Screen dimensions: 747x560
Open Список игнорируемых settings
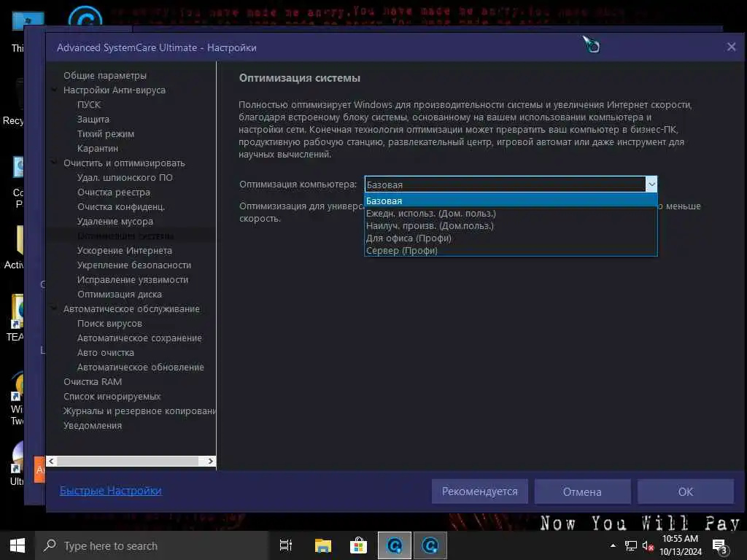pyautogui.click(x=112, y=396)
